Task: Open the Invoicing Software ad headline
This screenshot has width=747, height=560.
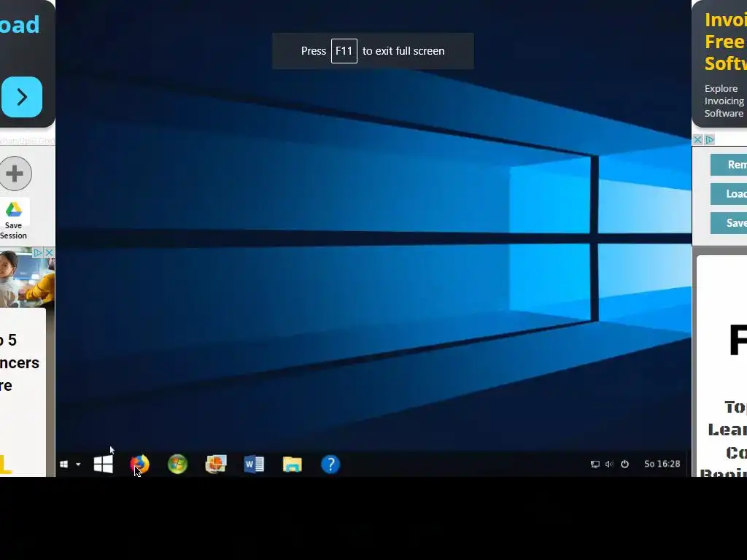Action: pyautogui.click(x=726, y=42)
